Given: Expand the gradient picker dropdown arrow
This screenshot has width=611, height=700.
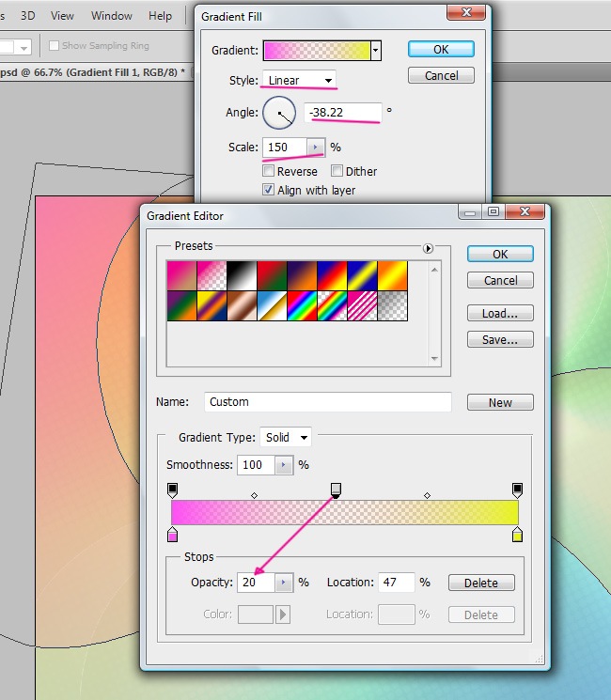Looking at the screenshot, I should 376,51.
